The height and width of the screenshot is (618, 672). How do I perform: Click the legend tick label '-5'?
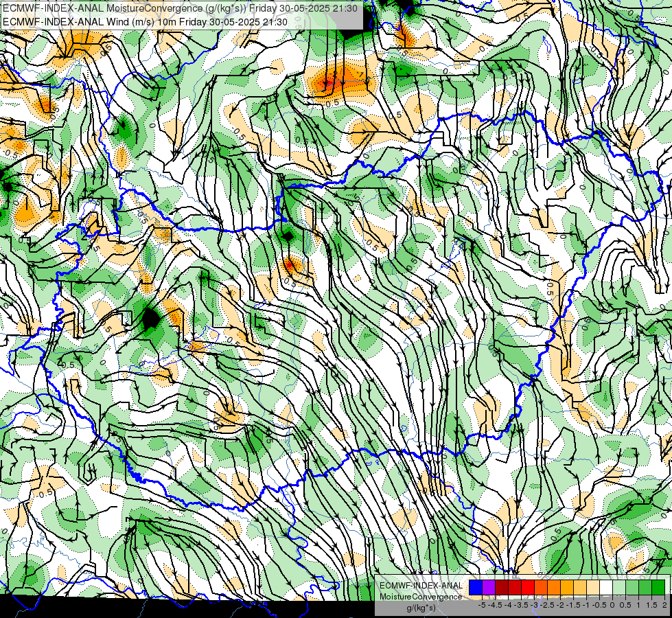pyautogui.click(x=482, y=605)
